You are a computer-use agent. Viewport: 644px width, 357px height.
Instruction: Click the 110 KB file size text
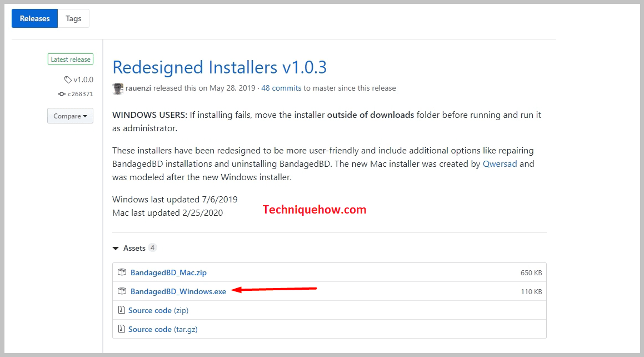[x=531, y=292]
